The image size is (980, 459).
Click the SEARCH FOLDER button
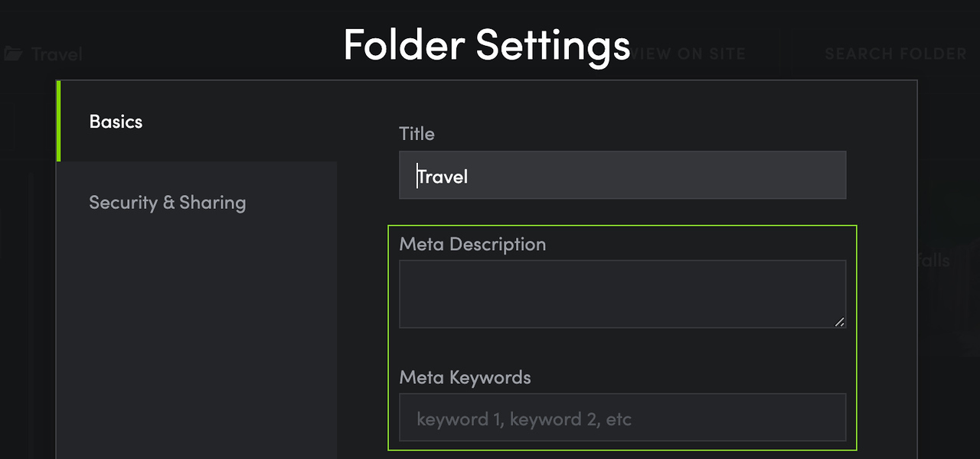[x=895, y=54]
